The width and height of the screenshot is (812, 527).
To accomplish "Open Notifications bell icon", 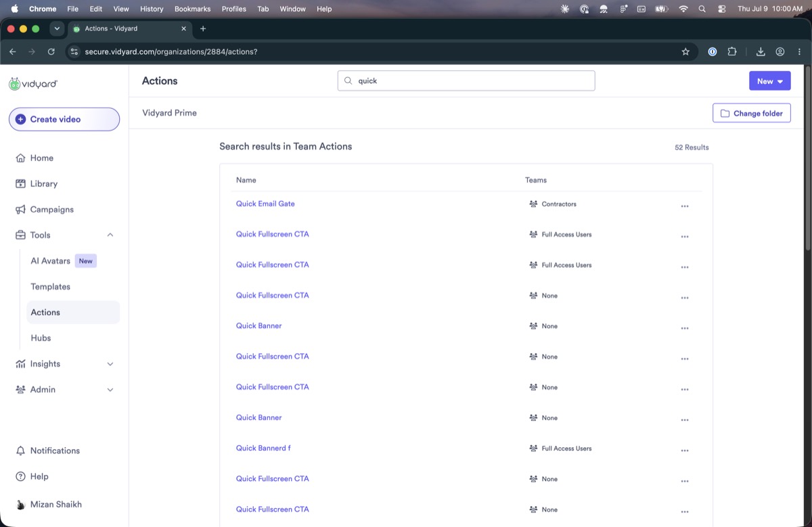I will [20, 451].
